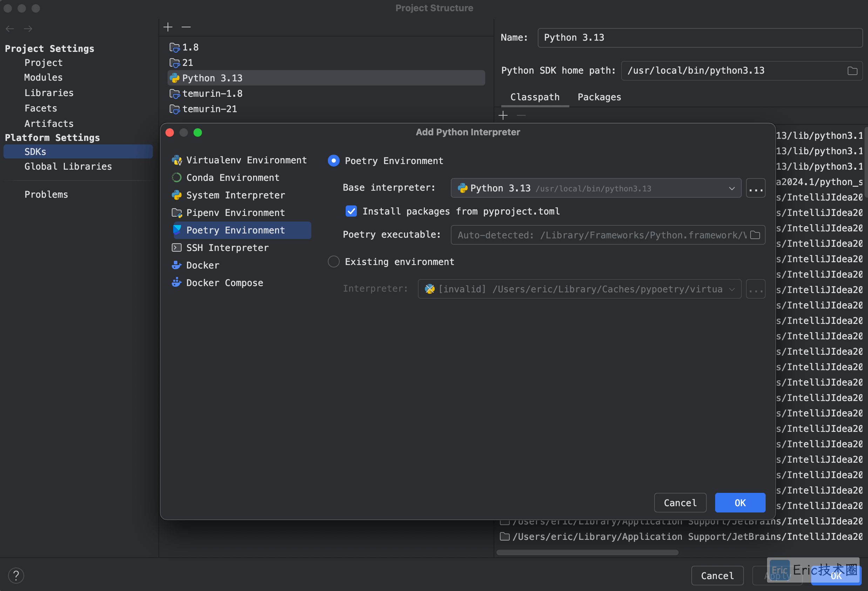Viewport: 868px width, 591px height.
Task: Open the Base interpreter dropdown
Action: (596, 188)
